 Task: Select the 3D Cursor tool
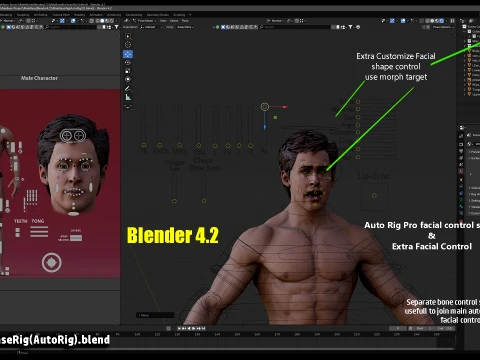point(128,45)
